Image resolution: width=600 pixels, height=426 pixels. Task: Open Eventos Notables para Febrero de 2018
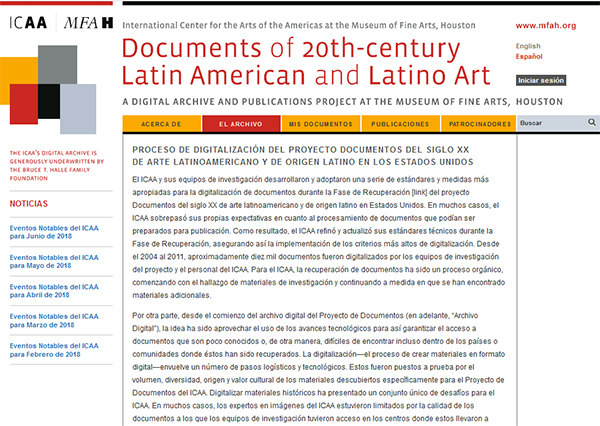pos(54,350)
